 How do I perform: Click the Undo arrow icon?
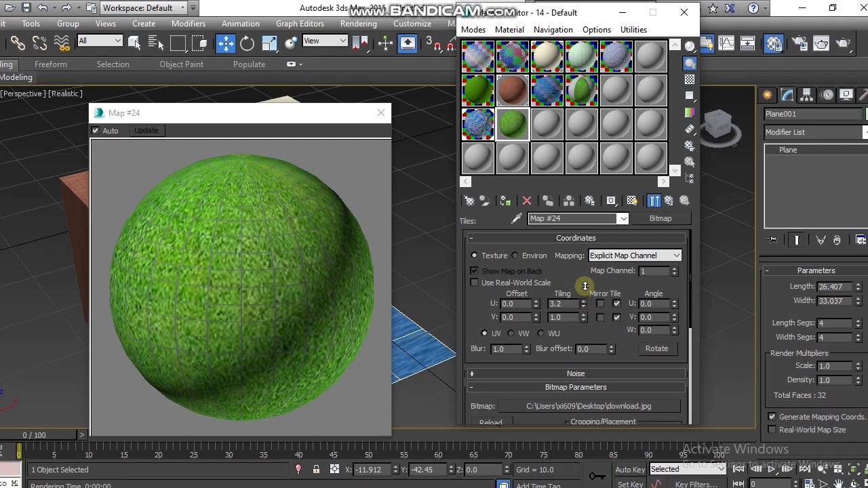pyautogui.click(x=42, y=8)
